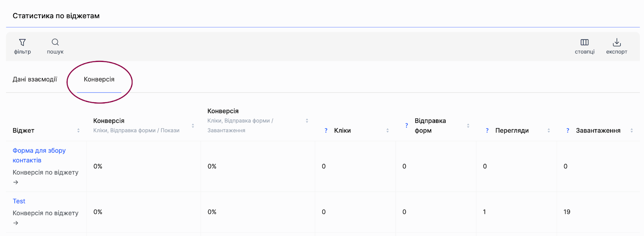
Task: Click the пошук magnifier icon
Action: point(55,42)
